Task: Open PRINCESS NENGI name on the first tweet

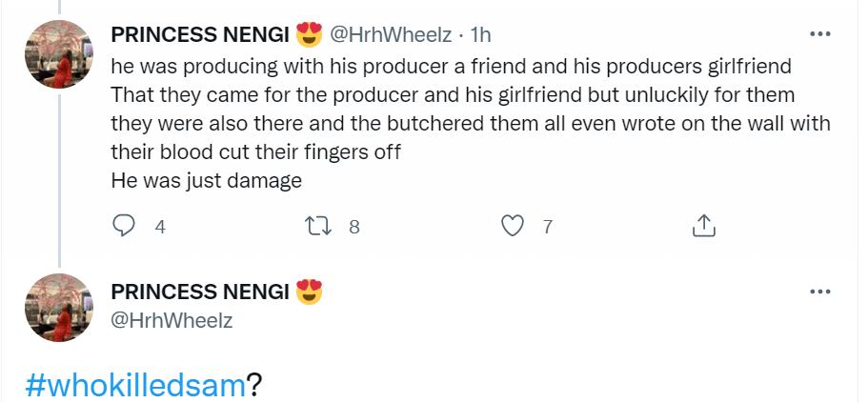Action: [x=200, y=35]
